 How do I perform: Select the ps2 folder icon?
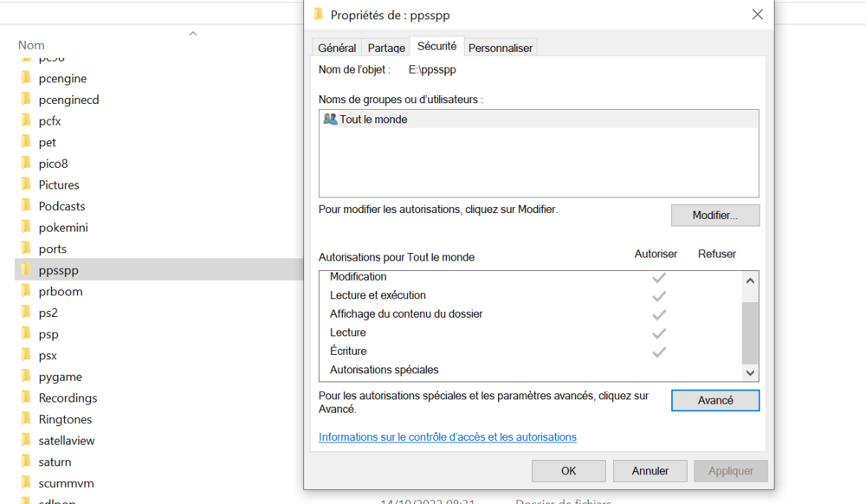click(x=25, y=313)
